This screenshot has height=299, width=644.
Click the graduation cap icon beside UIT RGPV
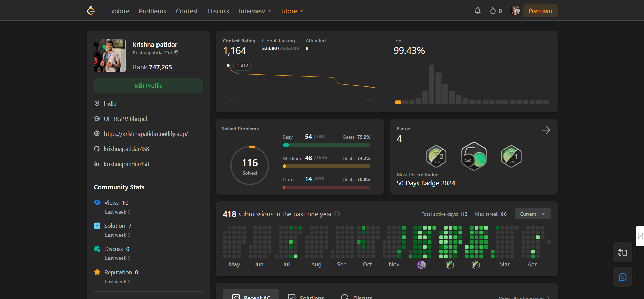point(97,119)
